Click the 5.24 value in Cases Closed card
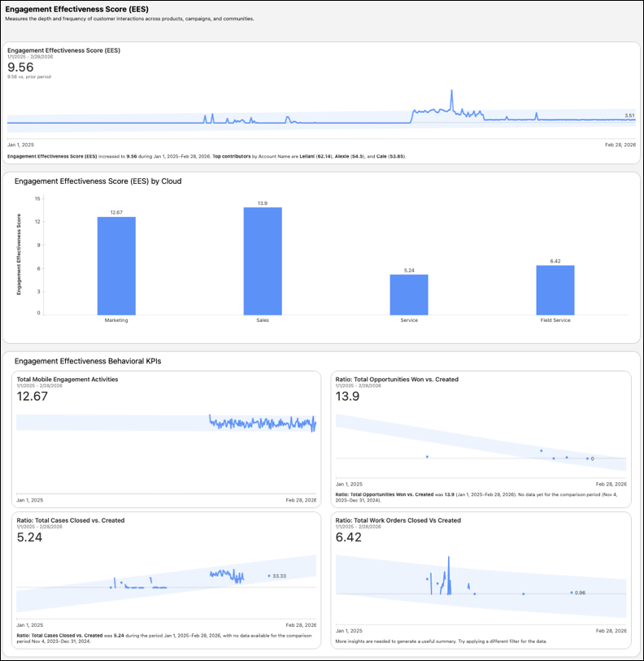 (x=29, y=537)
